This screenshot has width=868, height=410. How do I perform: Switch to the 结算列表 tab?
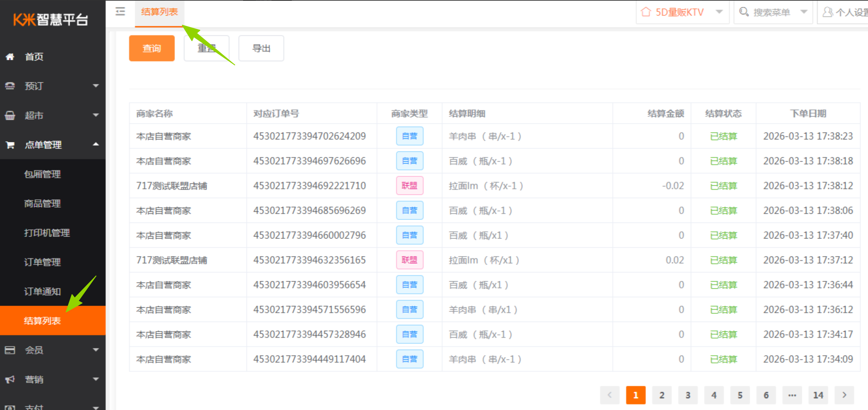[x=159, y=12]
